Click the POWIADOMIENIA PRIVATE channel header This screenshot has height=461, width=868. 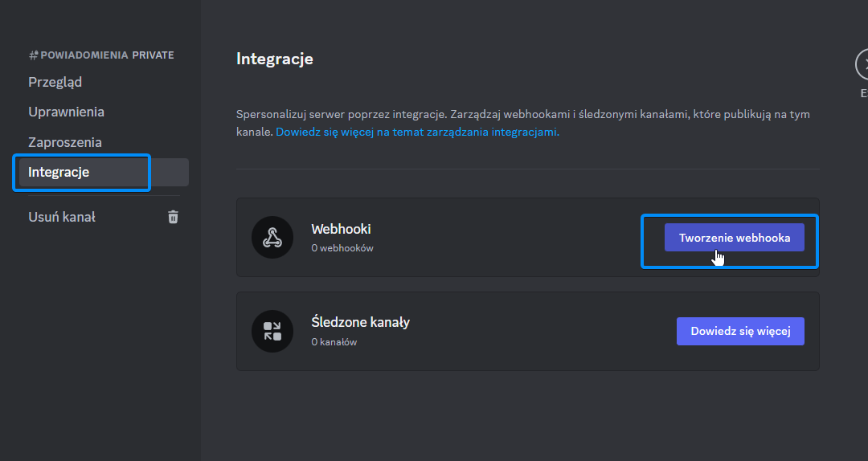pos(107,55)
